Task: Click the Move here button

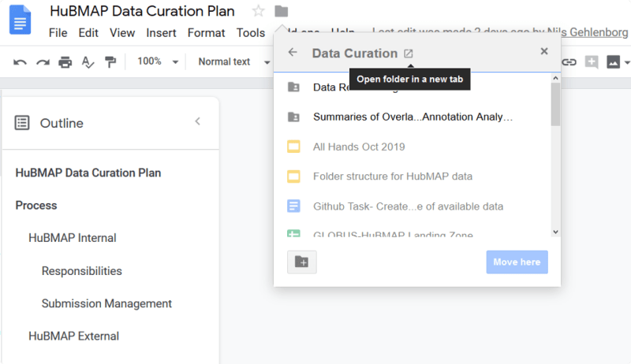Action: click(517, 262)
